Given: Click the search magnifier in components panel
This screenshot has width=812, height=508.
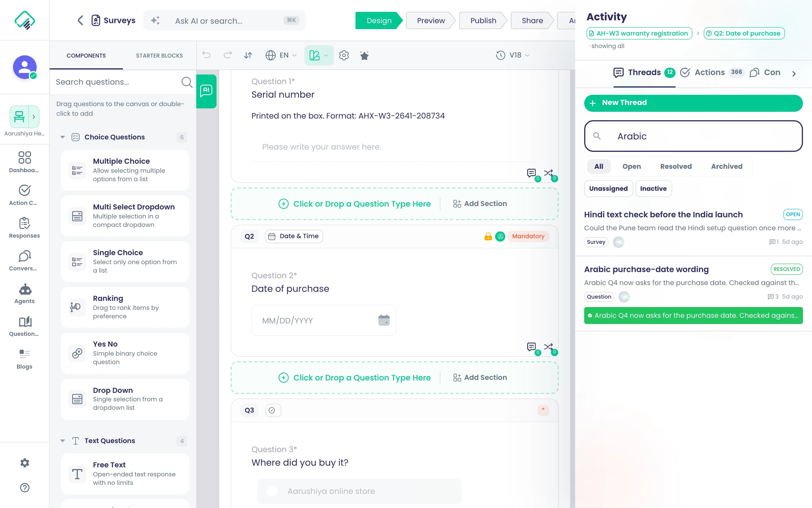Looking at the screenshot, I should tap(187, 82).
